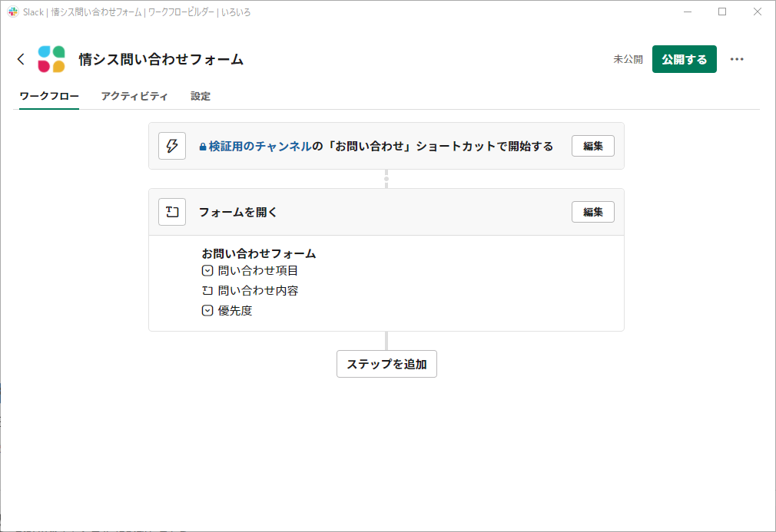Viewport: 776px width, 532px height.
Task: Click the lightning bolt trigger step icon
Action: coord(172,146)
